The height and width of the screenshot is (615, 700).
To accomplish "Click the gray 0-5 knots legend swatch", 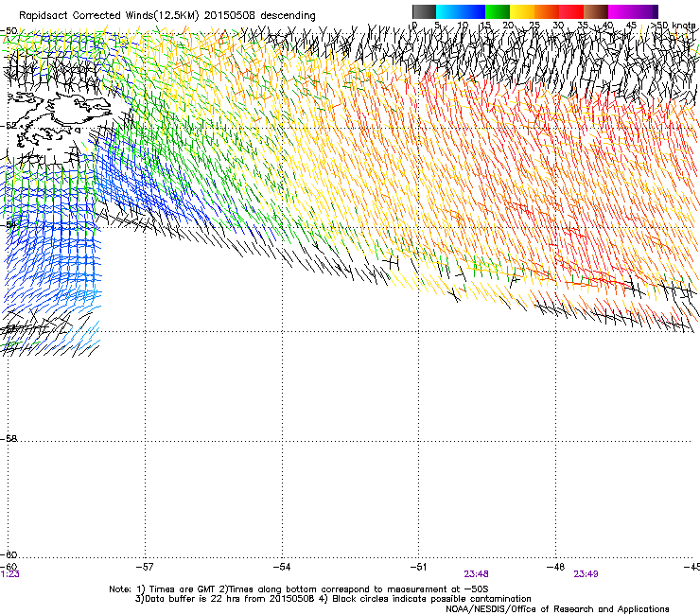I will point(424,11).
